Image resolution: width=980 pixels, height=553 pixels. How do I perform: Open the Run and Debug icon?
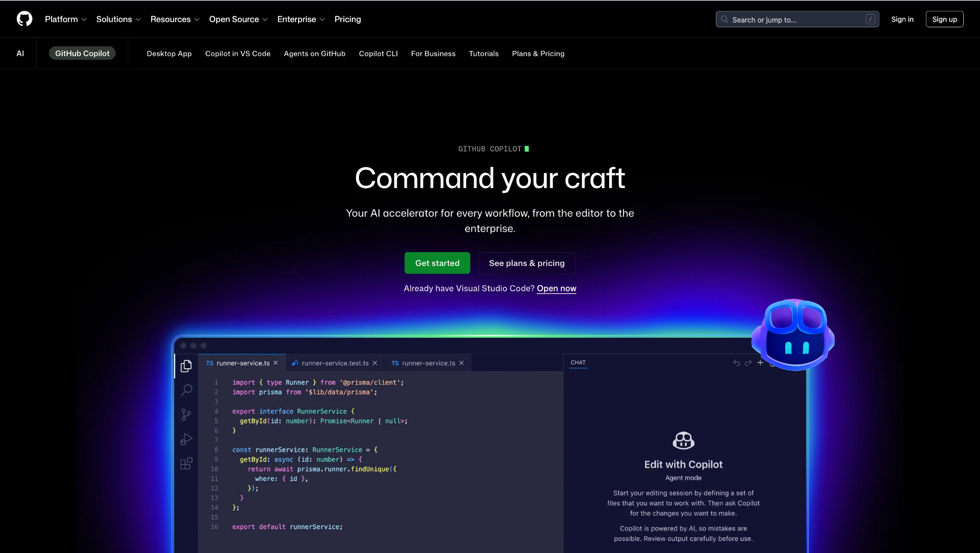(186, 439)
